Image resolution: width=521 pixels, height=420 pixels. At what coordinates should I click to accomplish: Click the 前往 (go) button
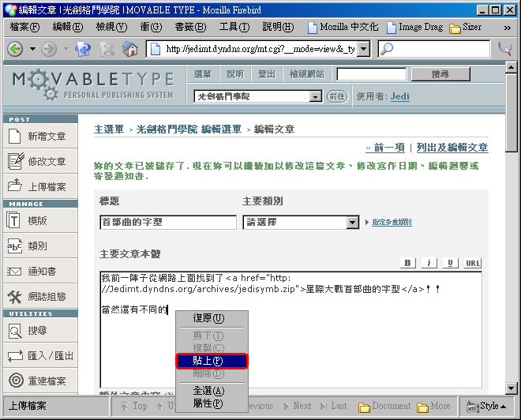click(x=337, y=96)
